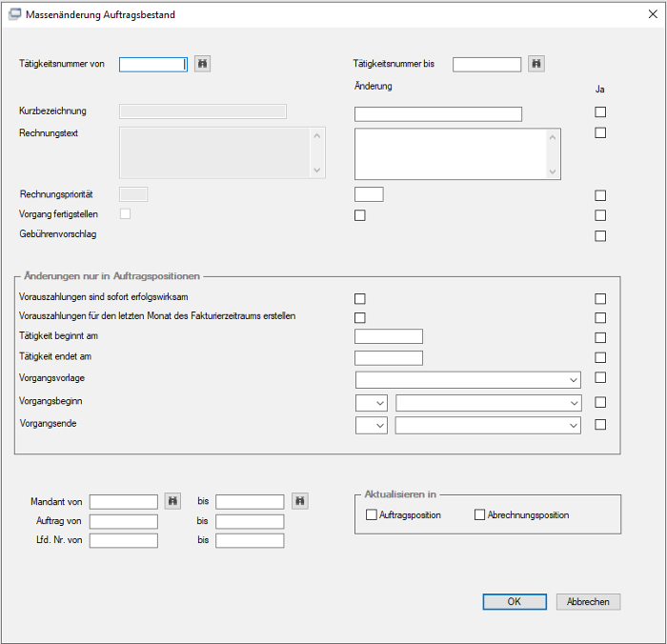Focus the Tätigkeit beginnt am date field

click(389, 336)
